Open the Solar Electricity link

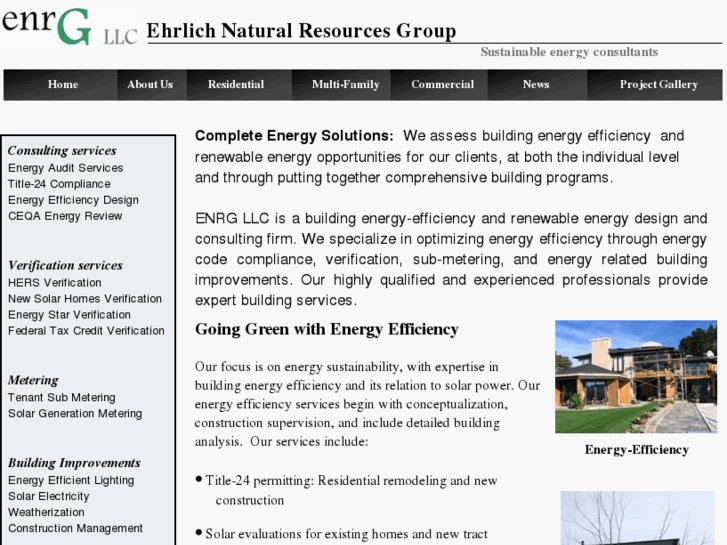click(x=49, y=496)
